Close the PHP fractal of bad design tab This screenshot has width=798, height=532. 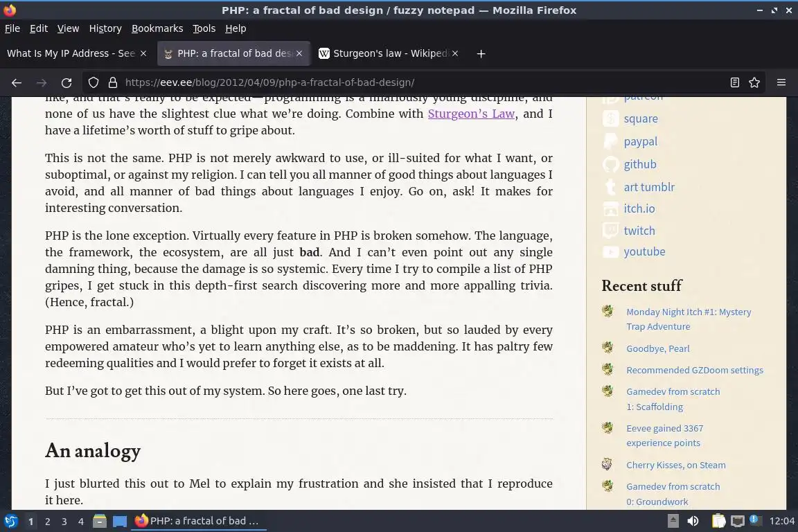coord(299,53)
